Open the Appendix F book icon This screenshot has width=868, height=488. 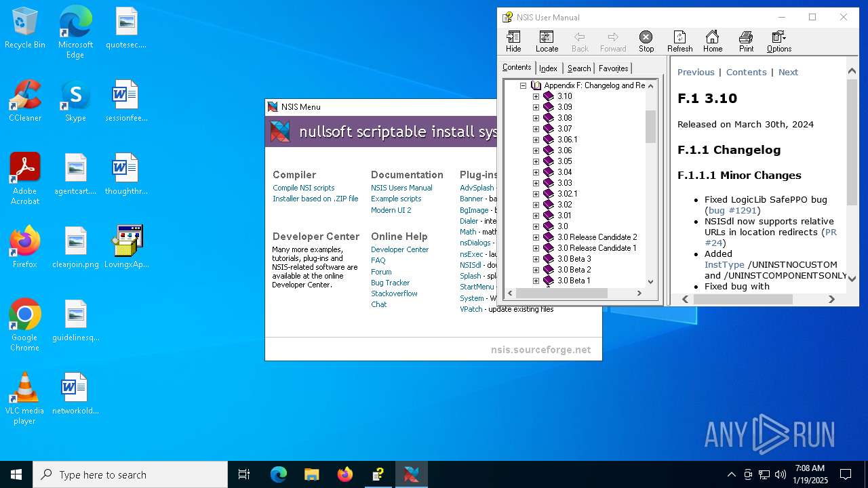[x=536, y=85]
